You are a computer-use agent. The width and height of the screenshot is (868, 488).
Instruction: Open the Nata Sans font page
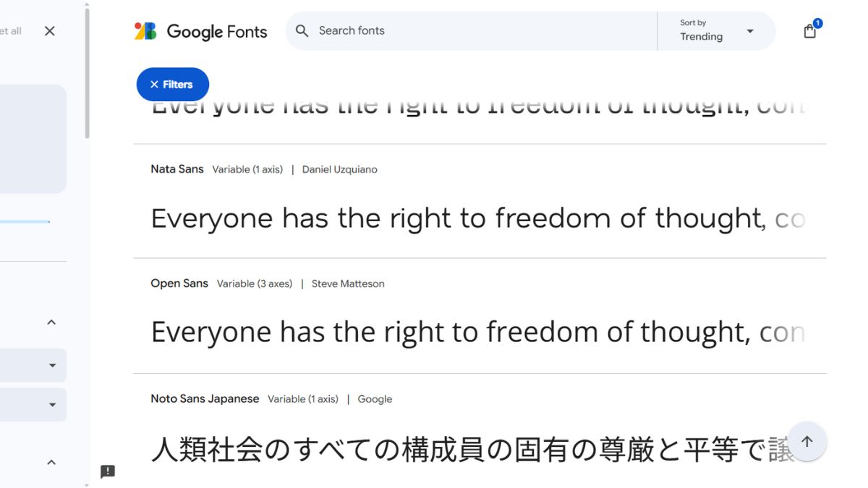[177, 169]
